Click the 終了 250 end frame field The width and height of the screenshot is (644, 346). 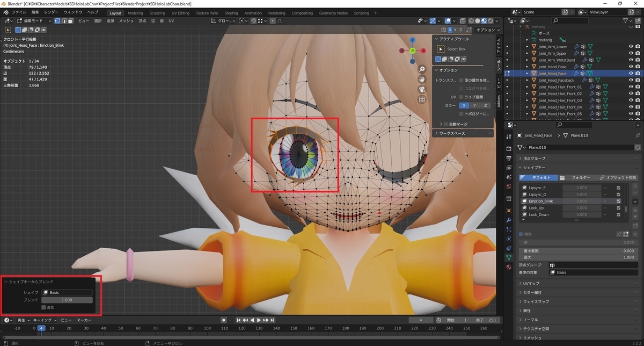(486, 320)
